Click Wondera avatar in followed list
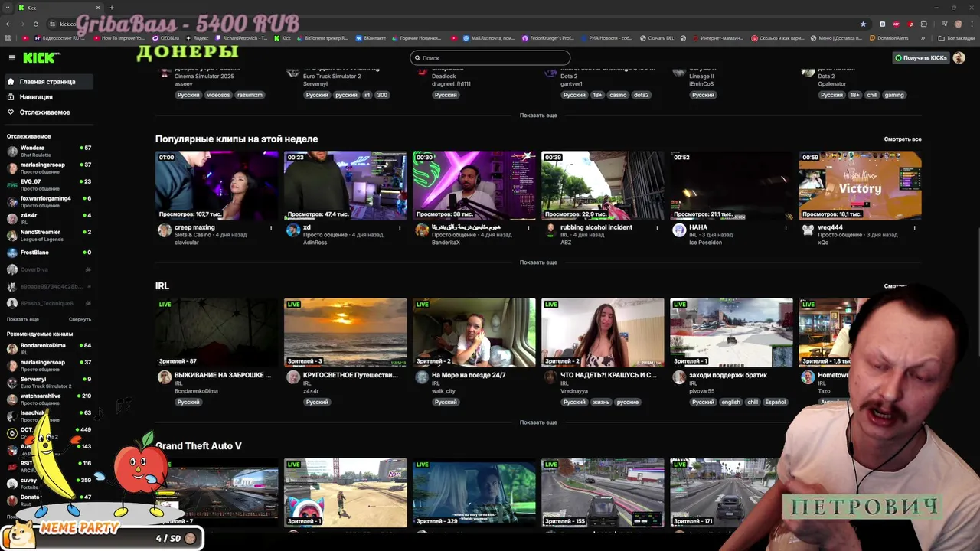 click(12, 151)
